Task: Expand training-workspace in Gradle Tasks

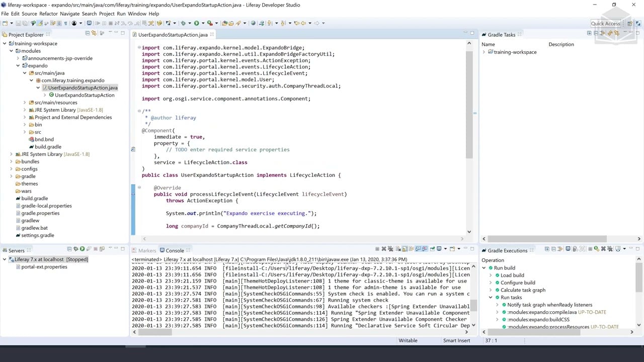Action: pyautogui.click(x=484, y=52)
